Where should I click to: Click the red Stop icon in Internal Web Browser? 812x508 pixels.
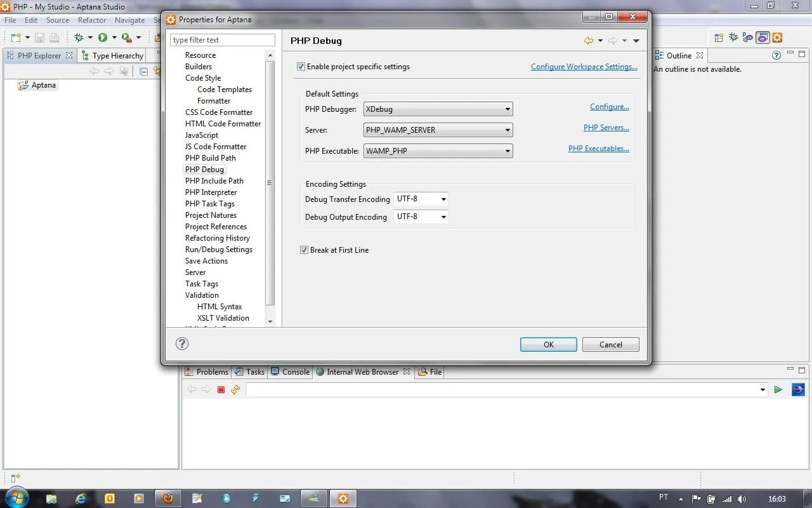point(221,389)
